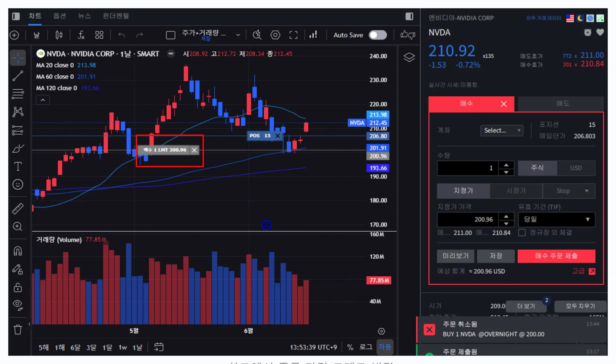Add a symbol with plus icon
The height and width of the screenshot is (364, 616).
point(14,35)
